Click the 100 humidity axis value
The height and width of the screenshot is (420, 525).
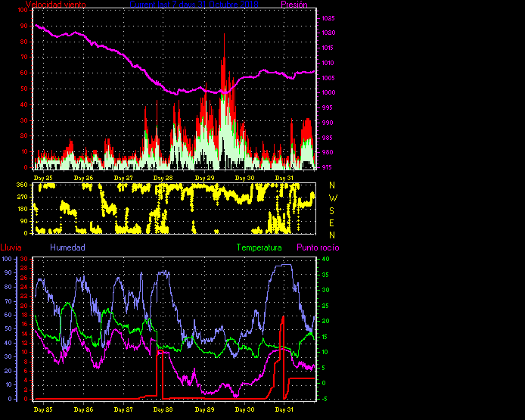click(7, 259)
